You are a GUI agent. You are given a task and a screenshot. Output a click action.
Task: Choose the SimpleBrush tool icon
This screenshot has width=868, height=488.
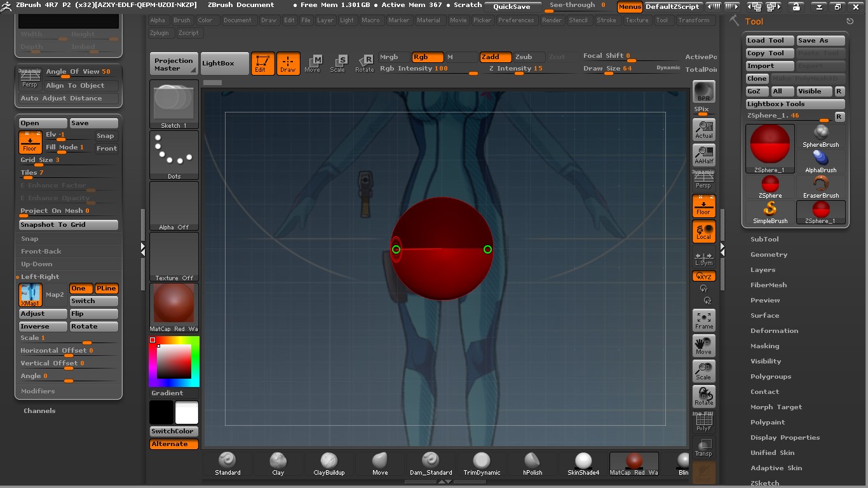pos(770,212)
